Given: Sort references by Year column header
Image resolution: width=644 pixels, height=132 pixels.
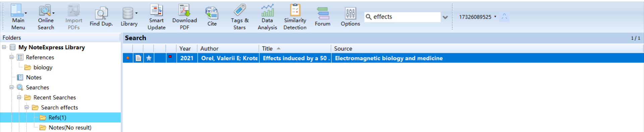Looking at the screenshot, I should tap(185, 48).
